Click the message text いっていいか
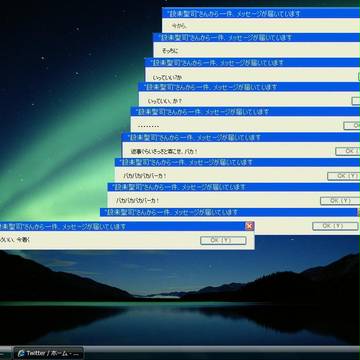The image size is (360, 360). 167,78
